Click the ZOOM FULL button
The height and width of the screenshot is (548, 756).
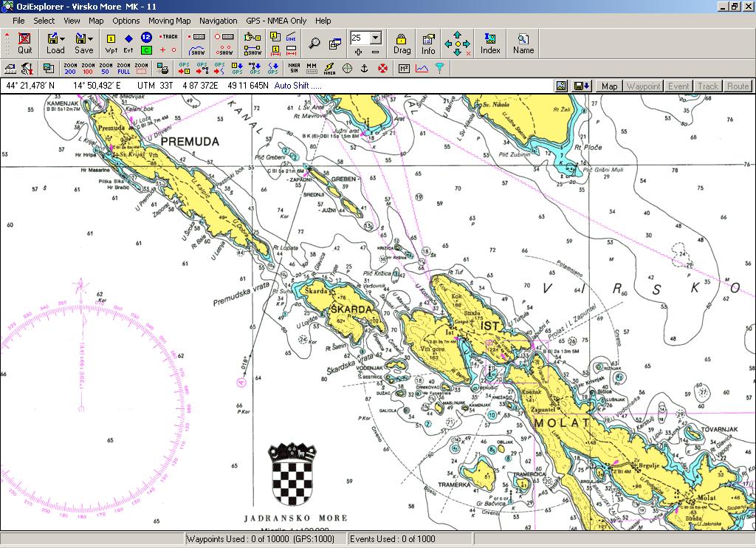[123, 69]
